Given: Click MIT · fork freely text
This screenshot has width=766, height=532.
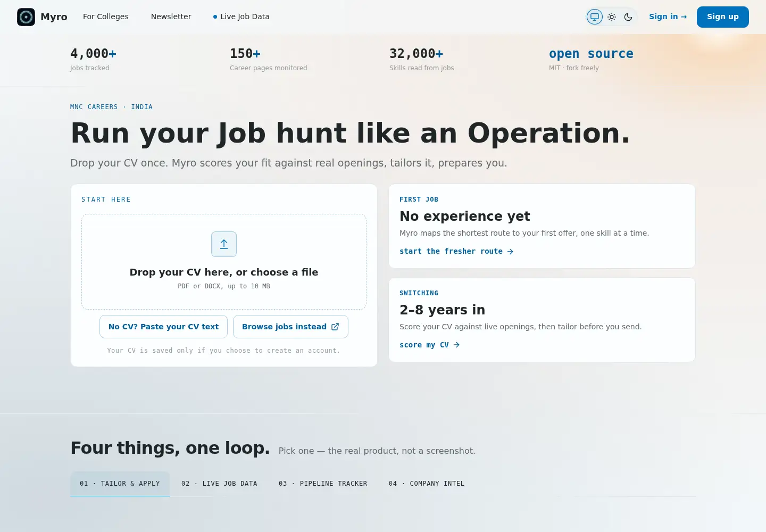Looking at the screenshot, I should pos(574,68).
